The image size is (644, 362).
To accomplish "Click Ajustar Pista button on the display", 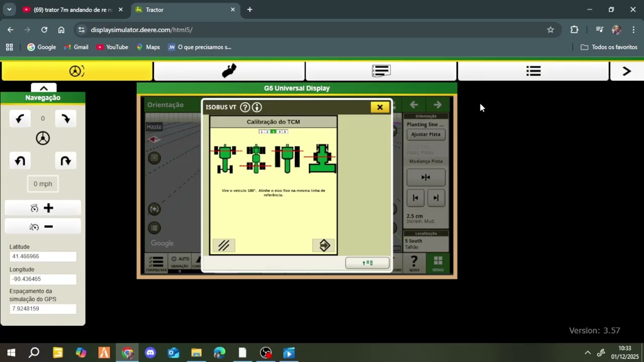I will click(x=426, y=134).
